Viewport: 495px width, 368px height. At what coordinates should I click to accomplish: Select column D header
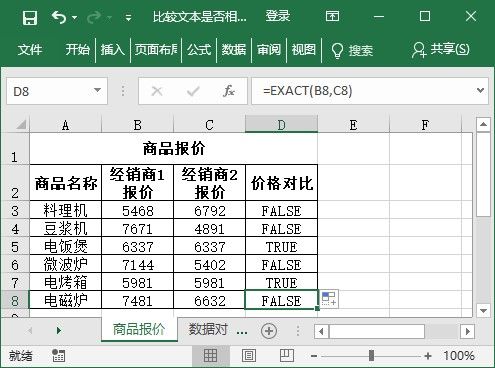pos(281,125)
